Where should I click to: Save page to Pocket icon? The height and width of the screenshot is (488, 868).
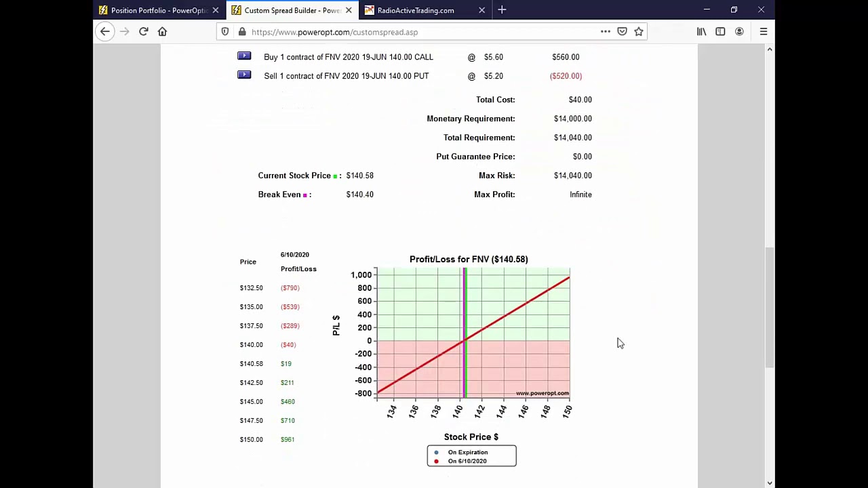click(x=622, y=32)
